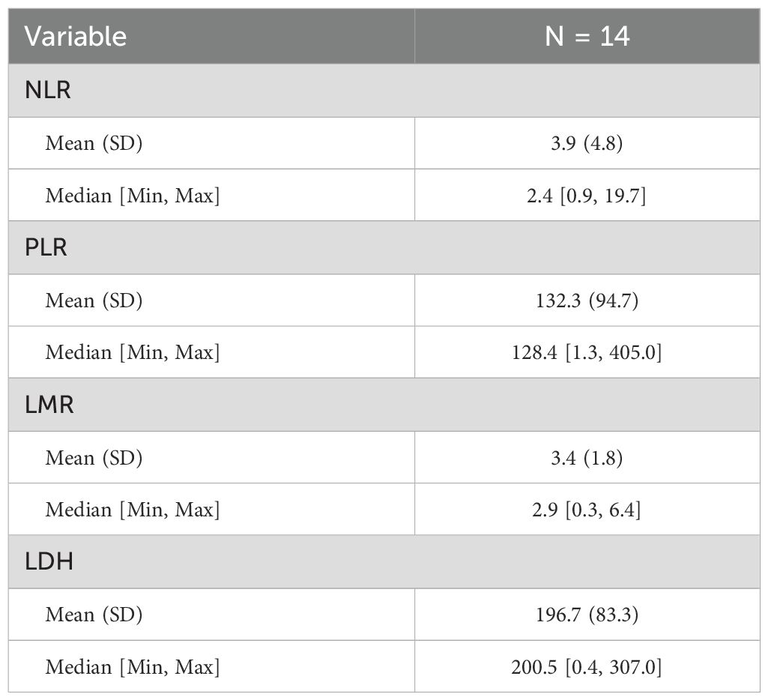Click the LDH mean value 196.7 (83.3)
This screenshot has width=768, height=700.
587,615
